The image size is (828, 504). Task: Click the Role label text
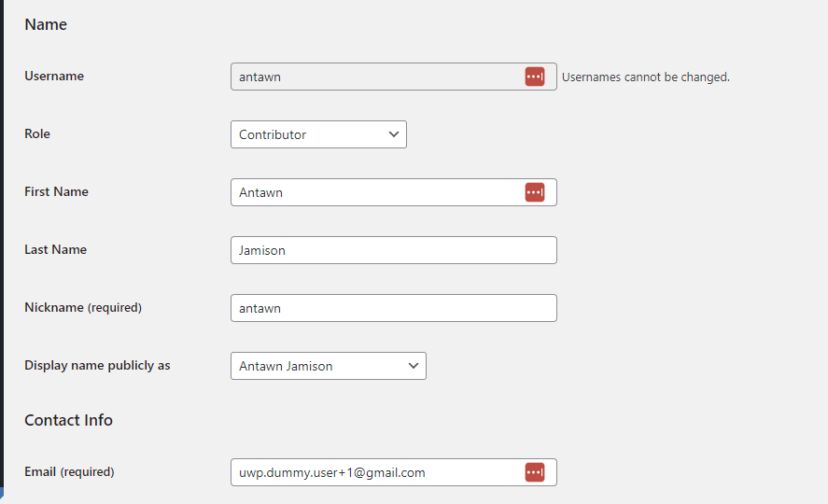coord(37,134)
